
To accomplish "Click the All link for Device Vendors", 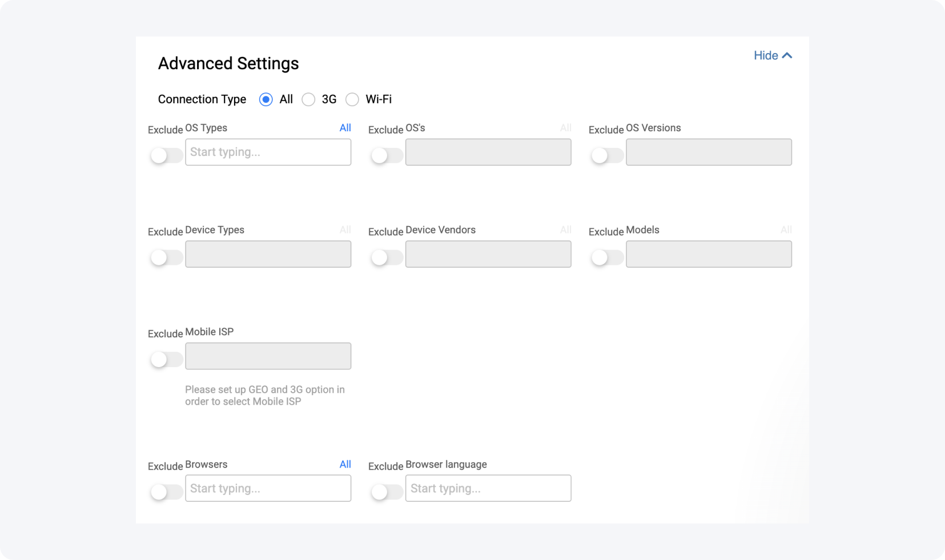I will coord(565,229).
